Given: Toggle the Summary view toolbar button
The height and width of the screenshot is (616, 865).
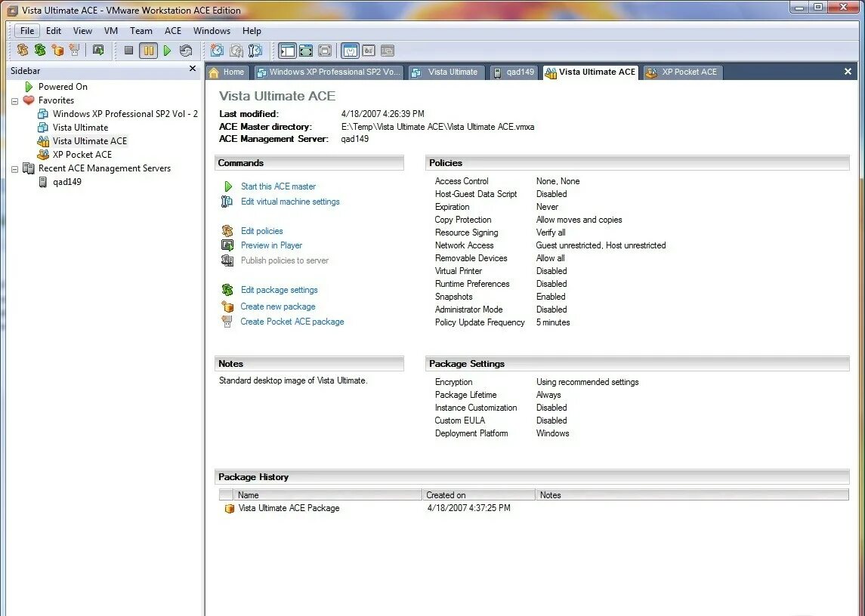Looking at the screenshot, I should pos(351,51).
